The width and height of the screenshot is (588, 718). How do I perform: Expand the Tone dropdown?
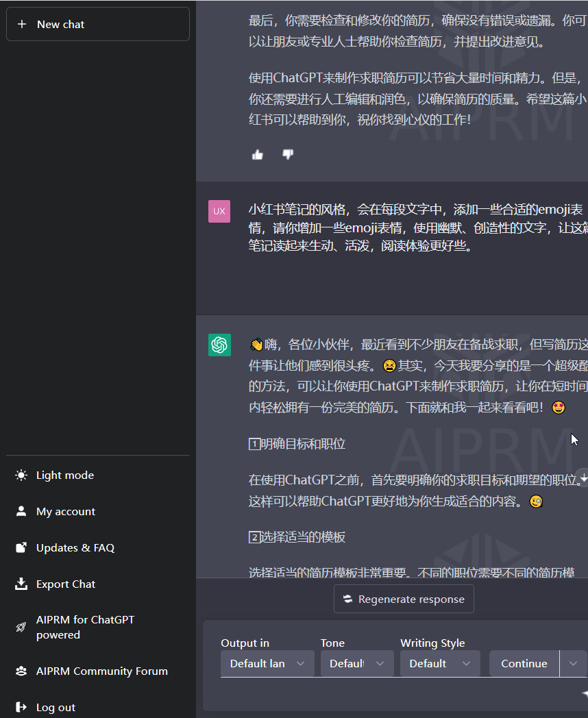[x=356, y=663]
